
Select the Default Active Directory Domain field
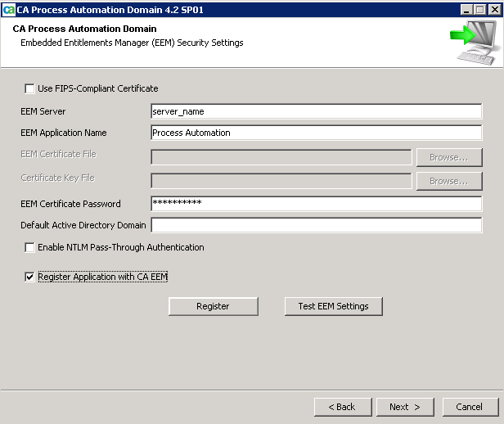click(x=317, y=225)
